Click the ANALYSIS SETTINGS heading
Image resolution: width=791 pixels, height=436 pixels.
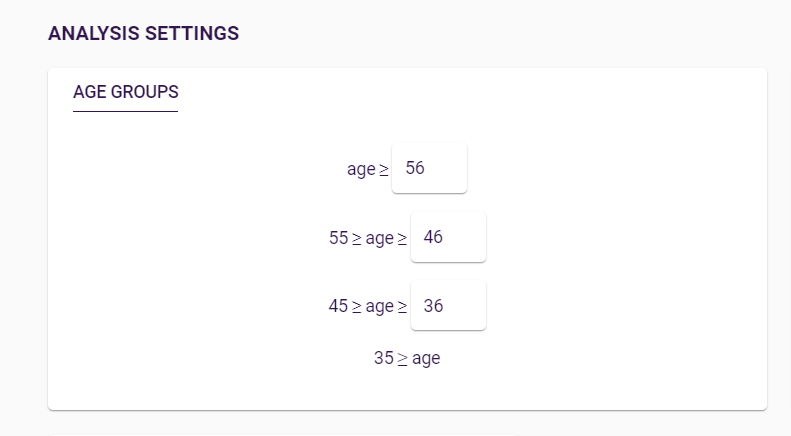[143, 33]
